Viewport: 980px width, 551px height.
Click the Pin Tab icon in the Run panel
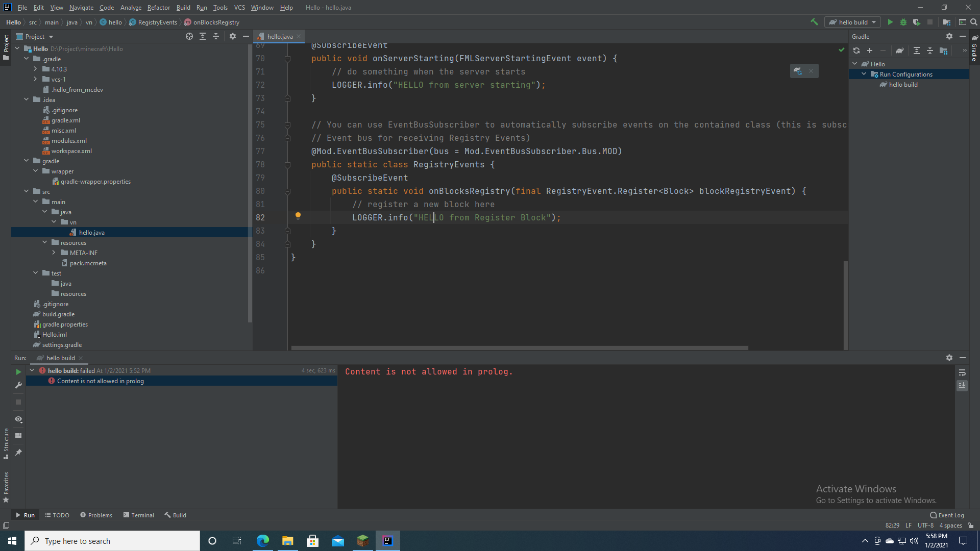coord(18,453)
